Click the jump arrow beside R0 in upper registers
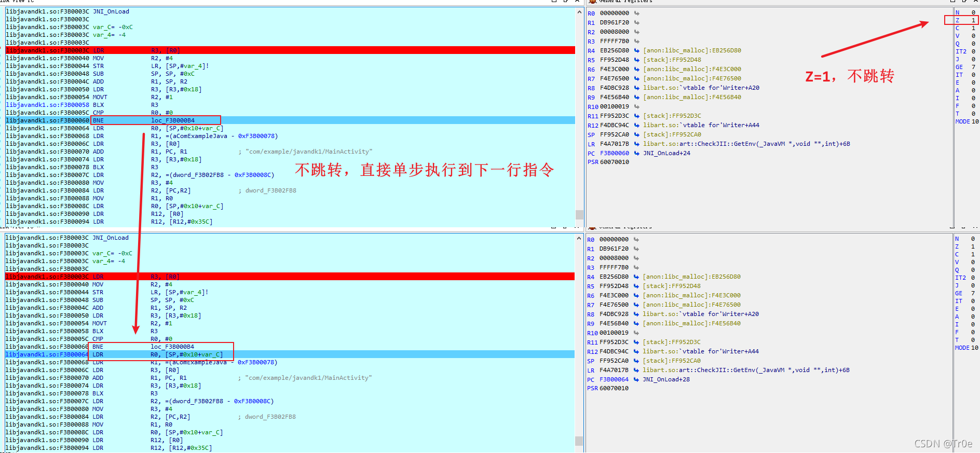 pos(636,13)
